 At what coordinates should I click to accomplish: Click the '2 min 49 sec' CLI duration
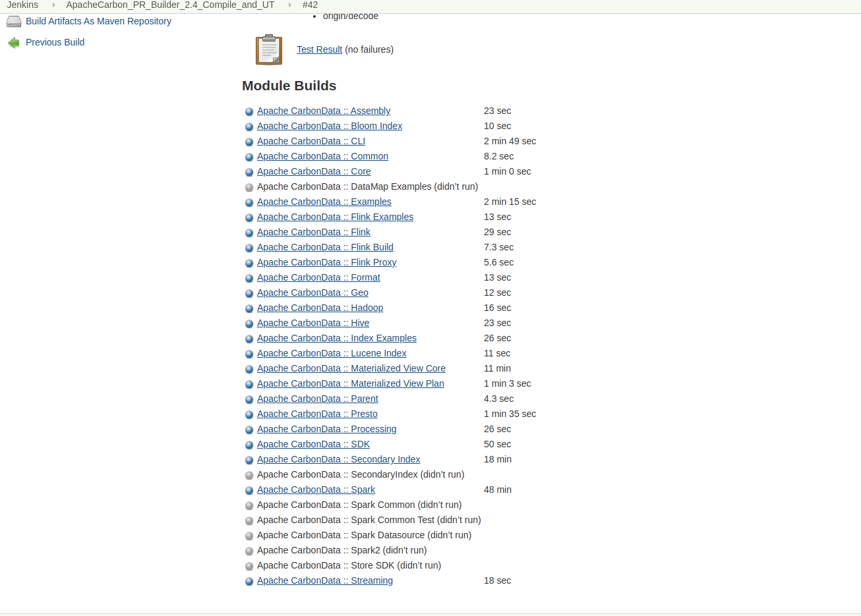point(510,141)
